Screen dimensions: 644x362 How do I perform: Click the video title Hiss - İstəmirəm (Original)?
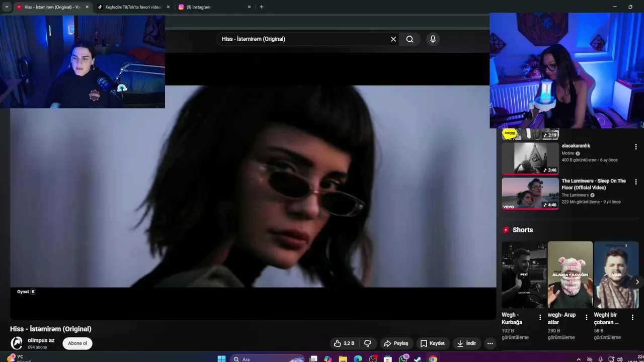[x=51, y=329]
